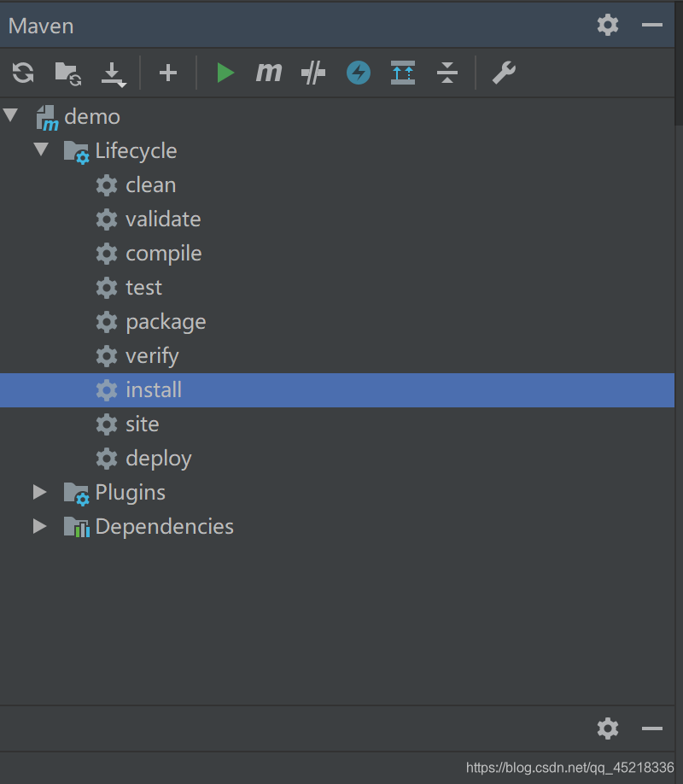Select the Lifecycle folder
This screenshot has height=784, width=683.
point(136,151)
